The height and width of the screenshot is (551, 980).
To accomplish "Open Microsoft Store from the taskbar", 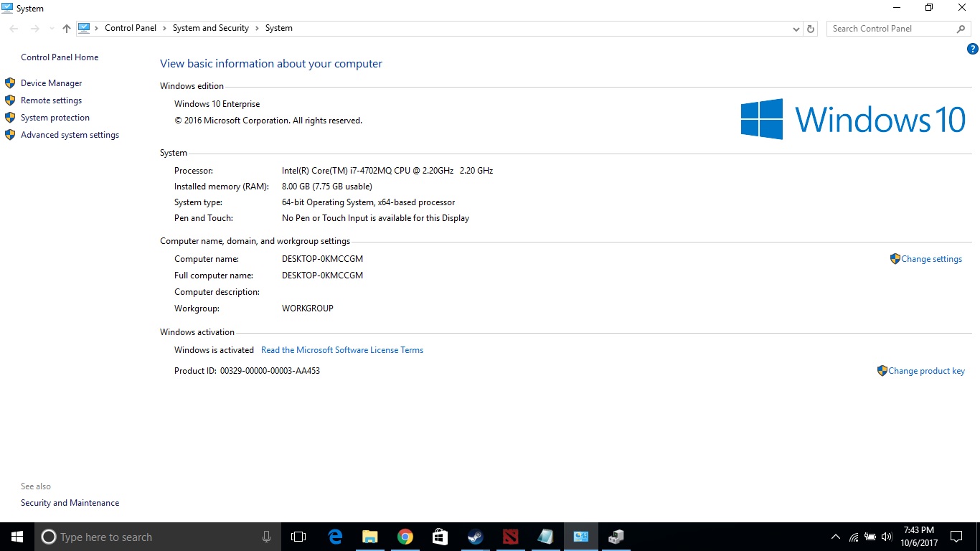I will 440,537.
